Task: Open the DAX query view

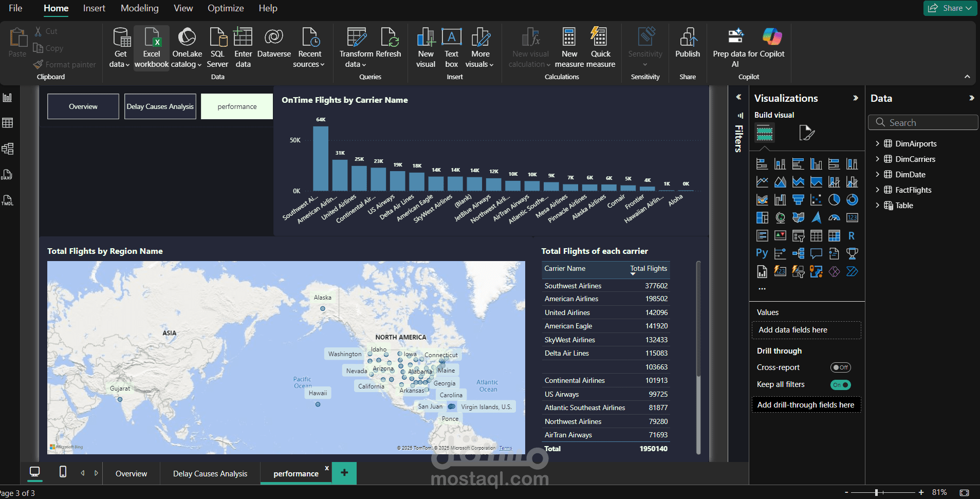Action: (x=8, y=174)
